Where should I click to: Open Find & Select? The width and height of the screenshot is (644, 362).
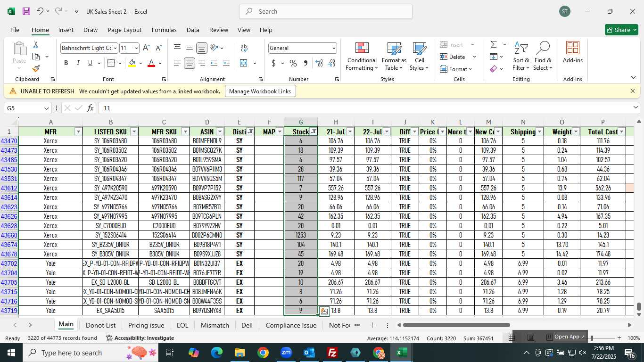(x=543, y=57)
